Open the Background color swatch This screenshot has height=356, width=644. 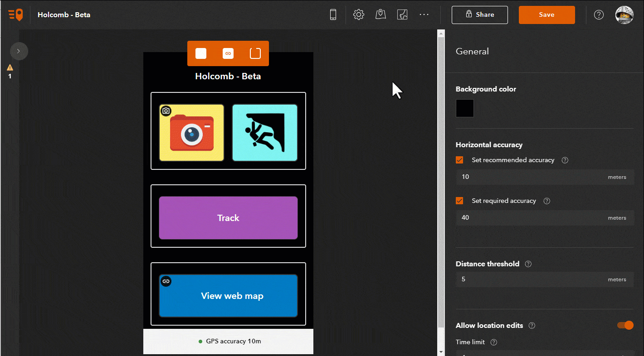pos(464,108)
